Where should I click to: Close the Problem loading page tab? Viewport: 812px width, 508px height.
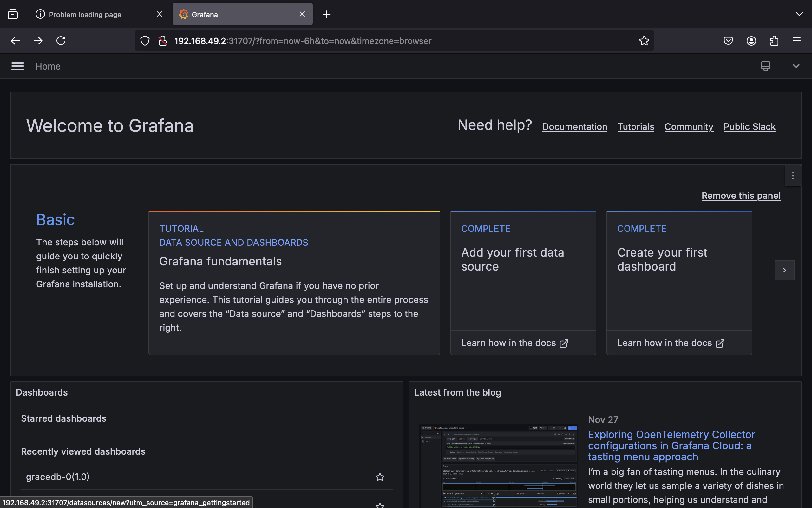159,14
